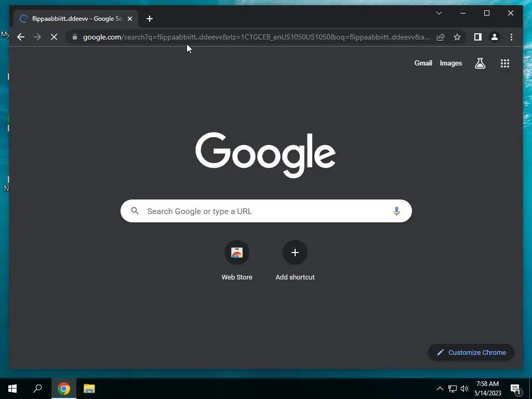The image size is (532, 399).
Task: Click the forward navigation arrow
Action: (x=37, y=37)
